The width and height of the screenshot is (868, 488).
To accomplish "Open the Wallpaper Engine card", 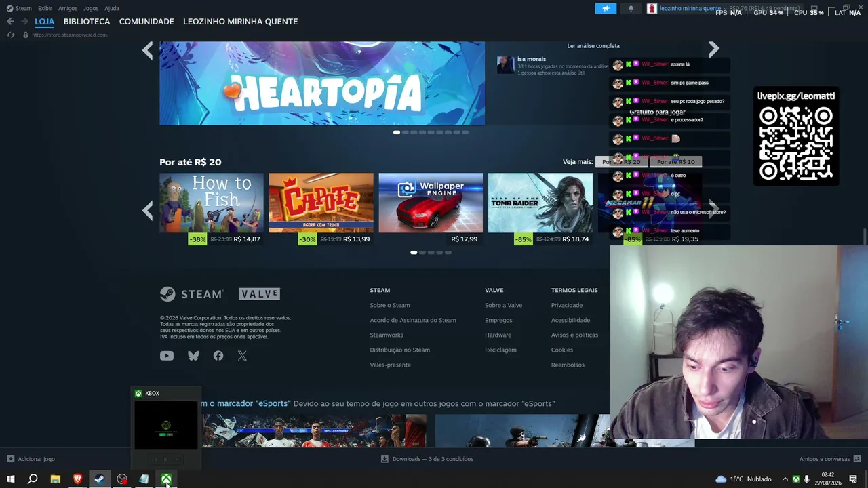I will pos(431,209).
